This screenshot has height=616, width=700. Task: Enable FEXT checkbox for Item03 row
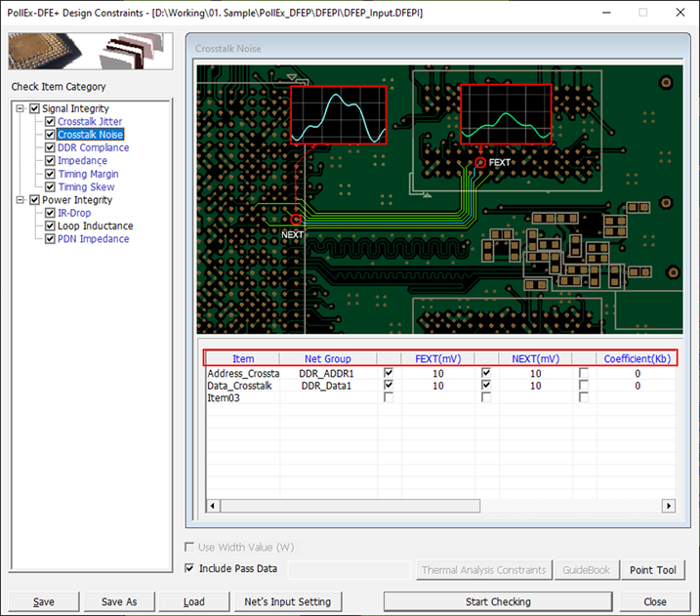click(390, 398)
